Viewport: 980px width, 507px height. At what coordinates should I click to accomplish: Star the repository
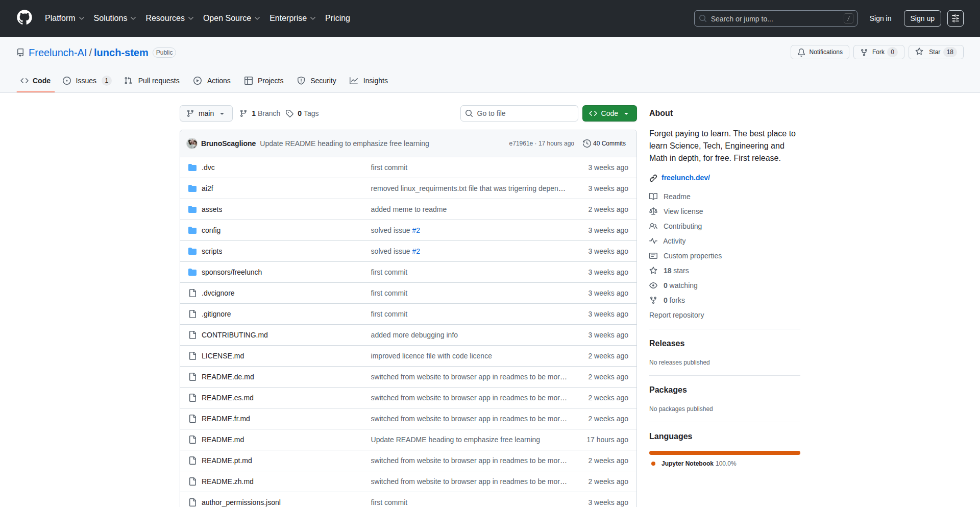pyautogui.click(x=936, y=52)
